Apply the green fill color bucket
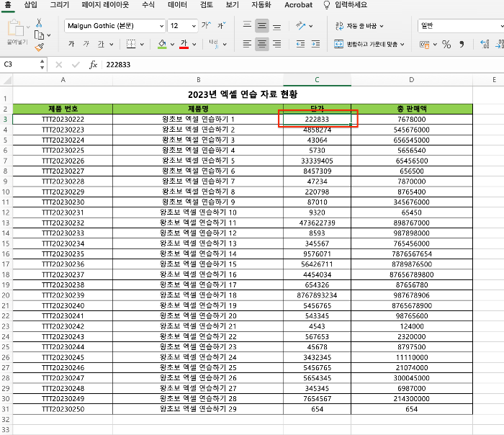The height and width of the screenshot is (435, 504). tap(162, 44)
